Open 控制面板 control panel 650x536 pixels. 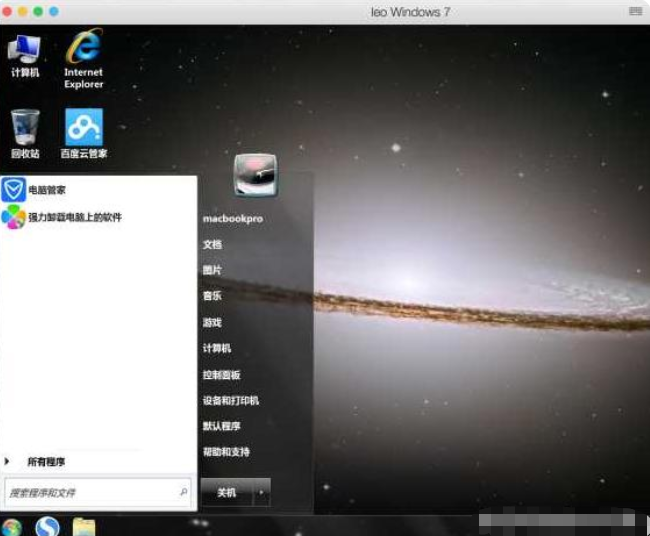coord(221,375)
